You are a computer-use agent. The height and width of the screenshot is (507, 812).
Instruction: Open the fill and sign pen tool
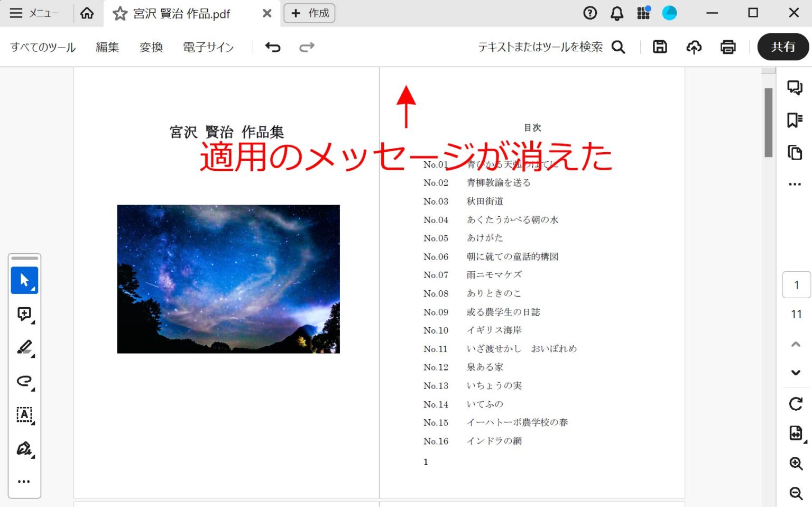click(x=24, y=449)
